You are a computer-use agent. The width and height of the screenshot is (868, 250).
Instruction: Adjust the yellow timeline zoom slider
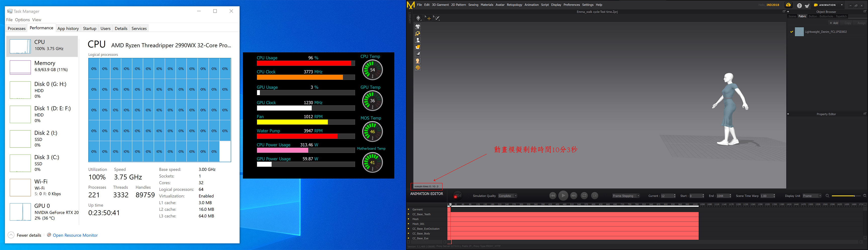tap(846, 196)
